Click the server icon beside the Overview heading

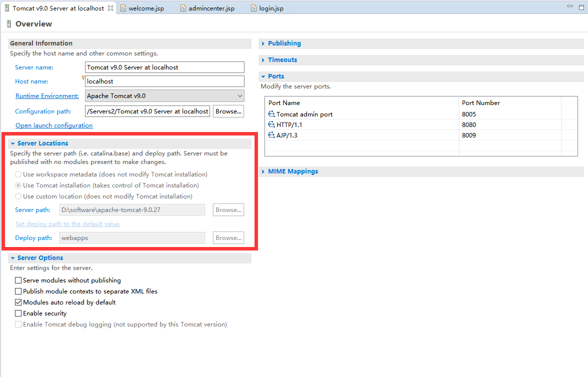coord(9,24)
